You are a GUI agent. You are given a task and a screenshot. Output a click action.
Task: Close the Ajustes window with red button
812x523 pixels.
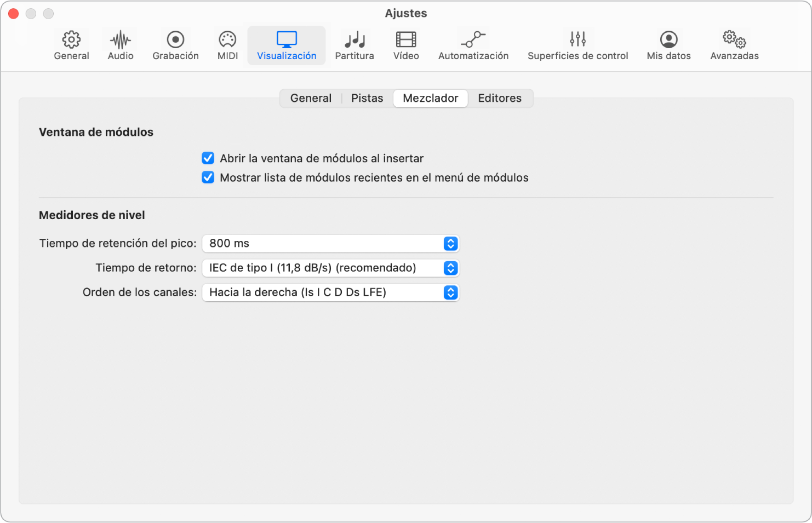click(x=14, y=14)
